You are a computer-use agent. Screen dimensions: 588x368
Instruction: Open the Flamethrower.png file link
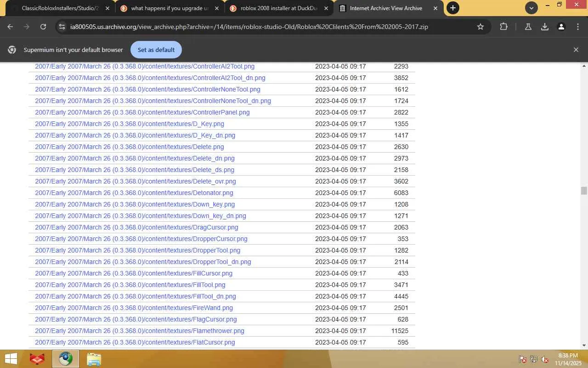point(140,331)
